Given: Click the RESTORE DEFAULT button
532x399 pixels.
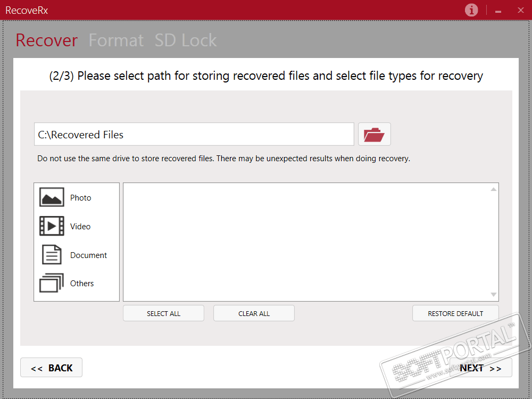Looking at the screenshot, I should coord(455,313).
